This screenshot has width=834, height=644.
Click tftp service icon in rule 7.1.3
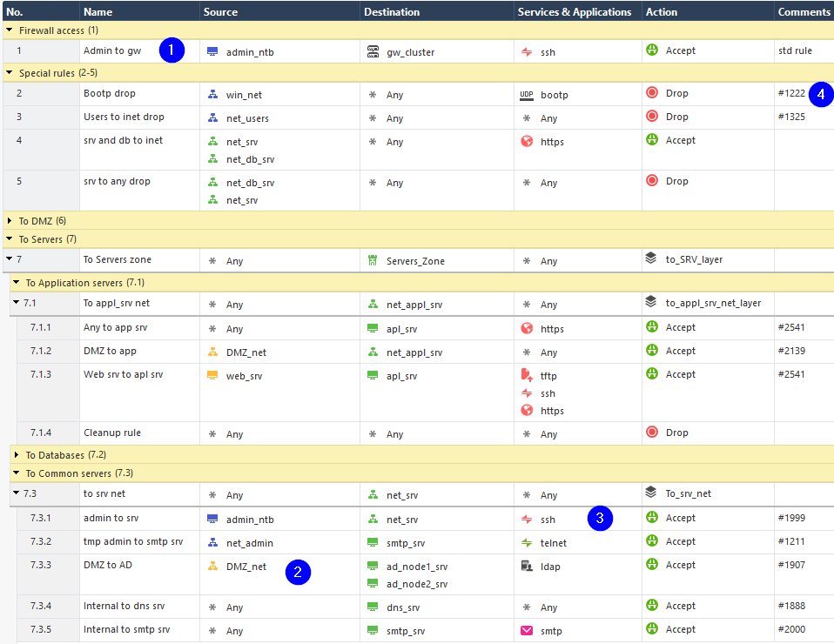click(527, 375)
